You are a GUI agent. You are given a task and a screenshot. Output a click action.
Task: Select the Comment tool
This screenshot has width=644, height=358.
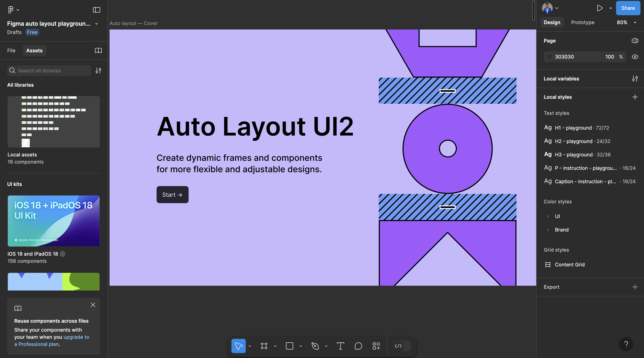tap(358, 346)
